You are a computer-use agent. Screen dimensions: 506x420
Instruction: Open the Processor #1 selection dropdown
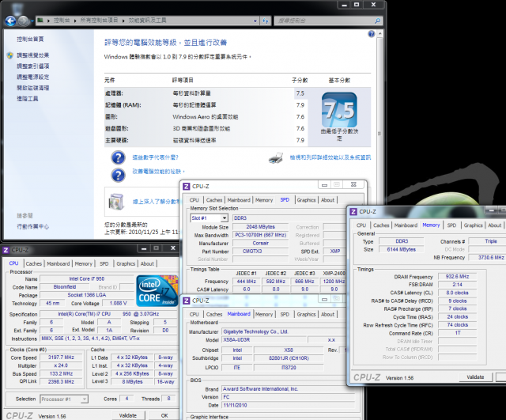click(84, 399)
